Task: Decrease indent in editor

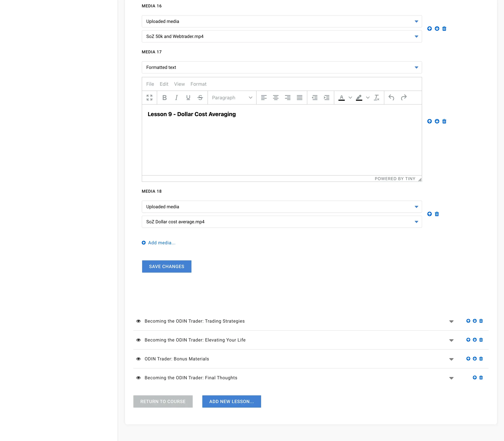Action: click(x=315, y=98)
